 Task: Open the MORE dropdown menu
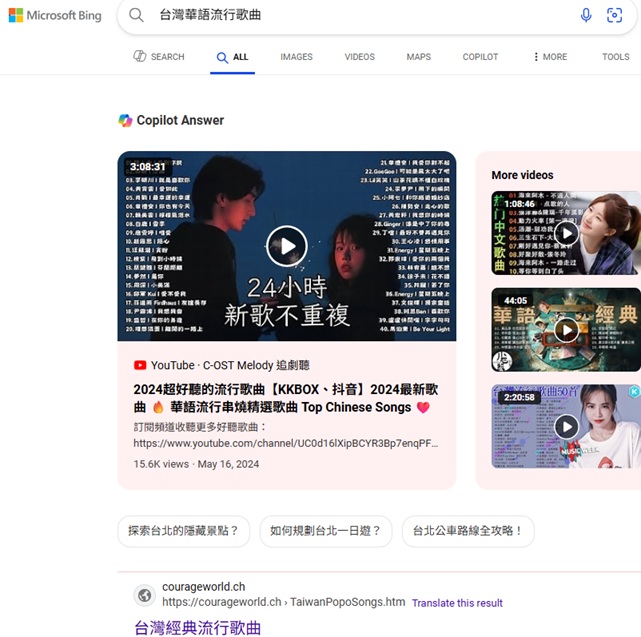coord(550,57)
